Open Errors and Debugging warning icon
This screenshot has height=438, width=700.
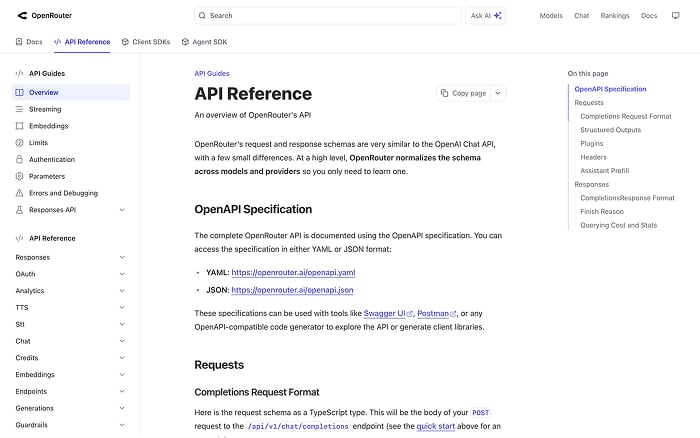pos(19,193)
